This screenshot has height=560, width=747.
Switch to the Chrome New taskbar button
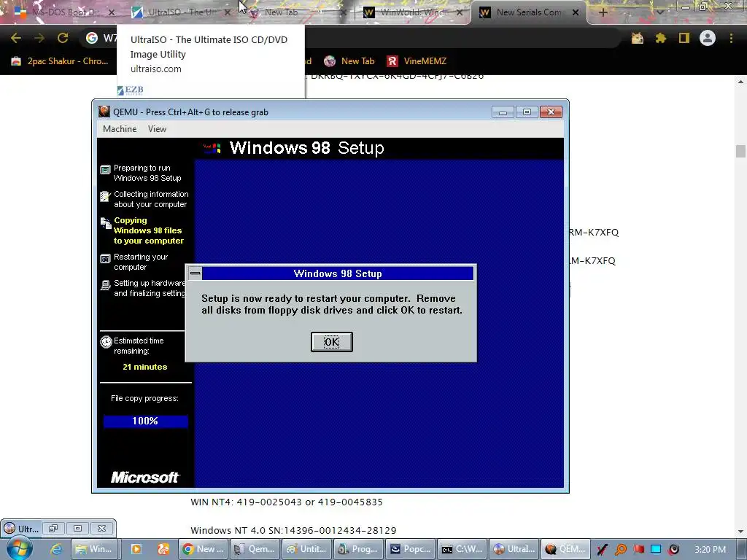pos(203,549)
